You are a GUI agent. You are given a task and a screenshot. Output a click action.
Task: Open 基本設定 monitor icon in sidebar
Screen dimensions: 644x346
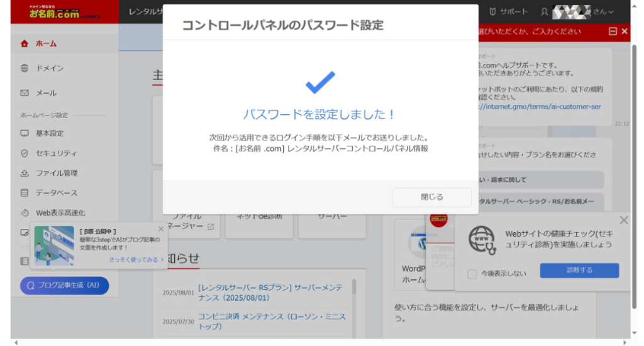[25, 133]
